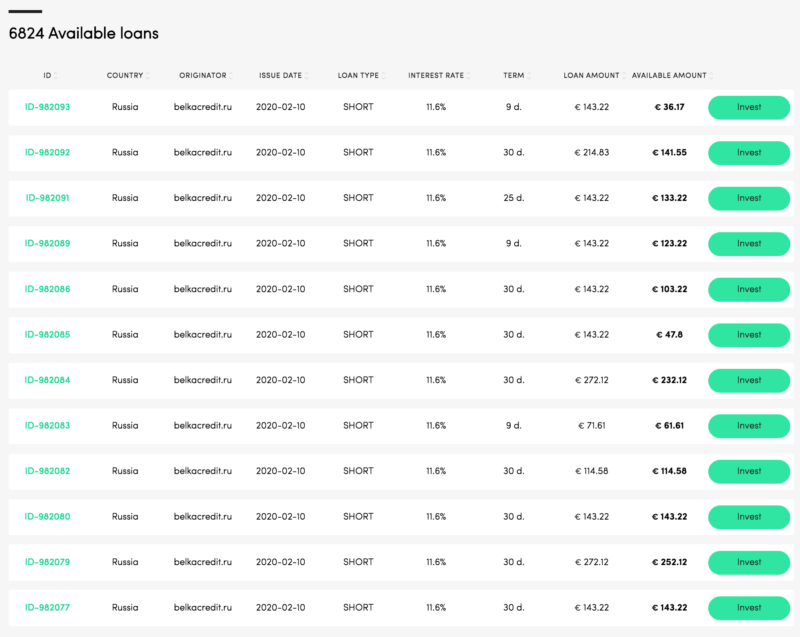Sort by Loan Amount arrow icon
The width and height of the screenshot is (800, 637).
pyautogui.click(x=623, y=75)
